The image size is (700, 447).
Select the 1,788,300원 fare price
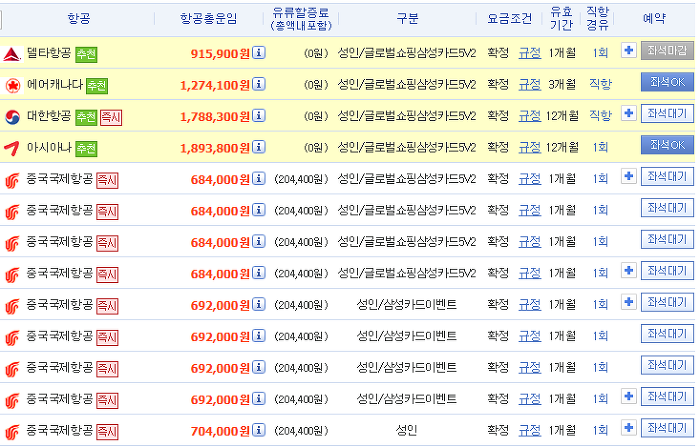(x=215, y=117)
